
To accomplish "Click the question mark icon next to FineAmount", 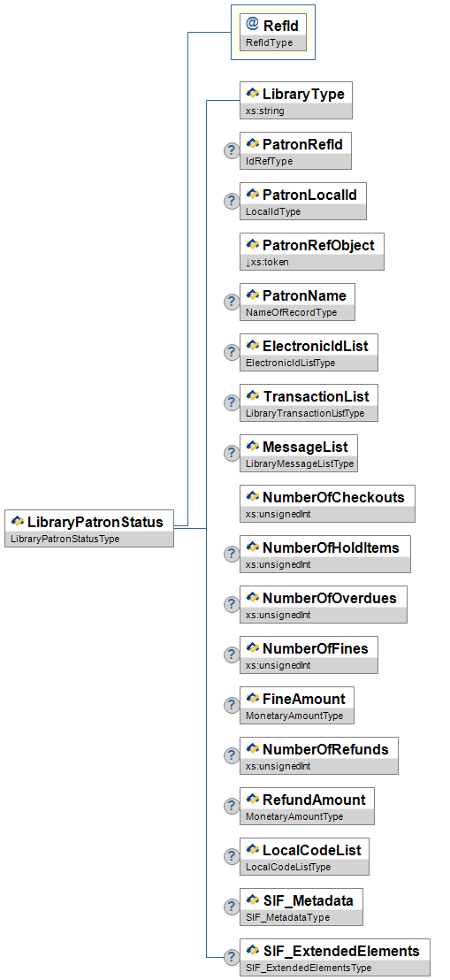I will (x=232, y=705).
